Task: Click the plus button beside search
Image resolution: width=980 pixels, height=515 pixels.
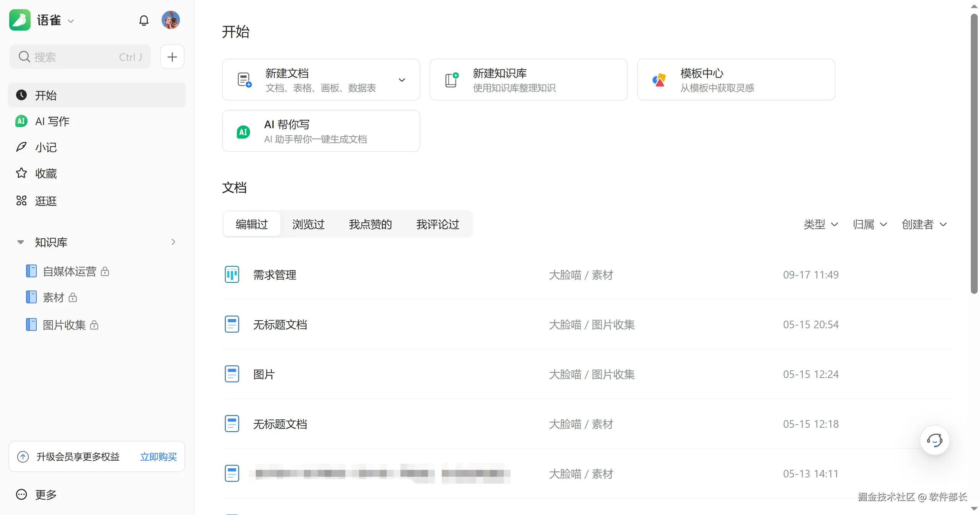Action: pyautogui.click(x=172, y=57)
